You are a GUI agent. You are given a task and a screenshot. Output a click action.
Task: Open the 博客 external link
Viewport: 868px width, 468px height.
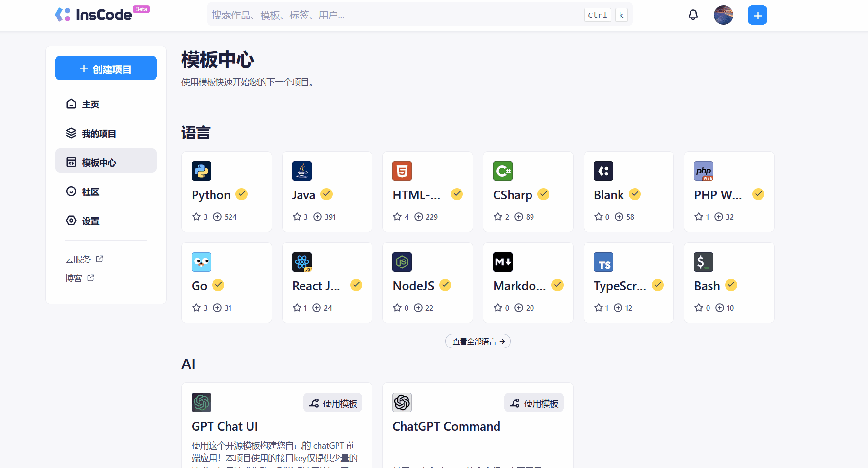[80, 278]
